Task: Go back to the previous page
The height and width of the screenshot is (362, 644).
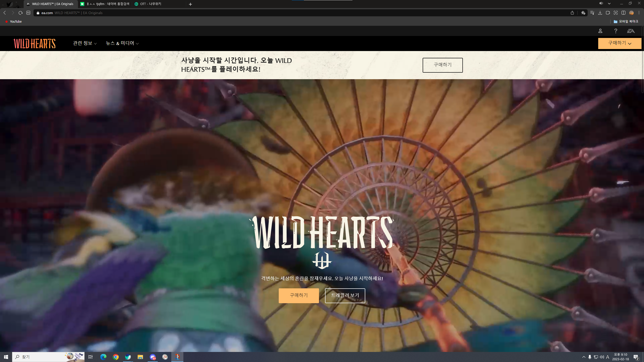Action: point(5,13)
